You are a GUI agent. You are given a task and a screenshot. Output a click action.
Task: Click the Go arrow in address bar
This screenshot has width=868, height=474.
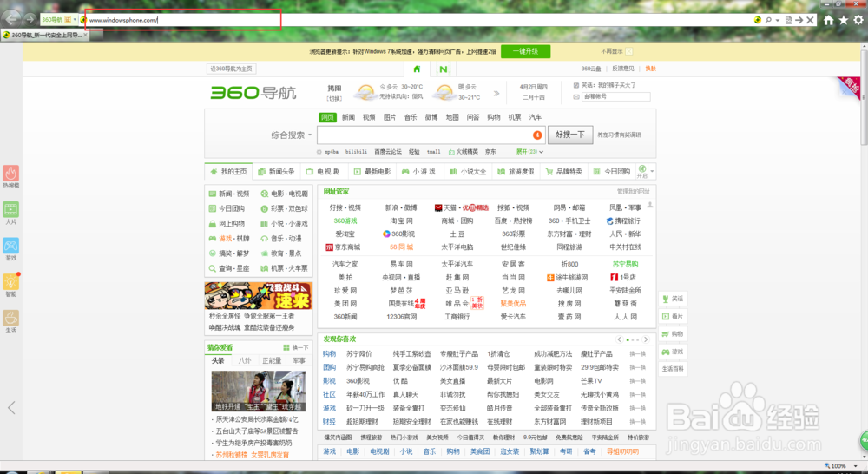pos(799,20)
